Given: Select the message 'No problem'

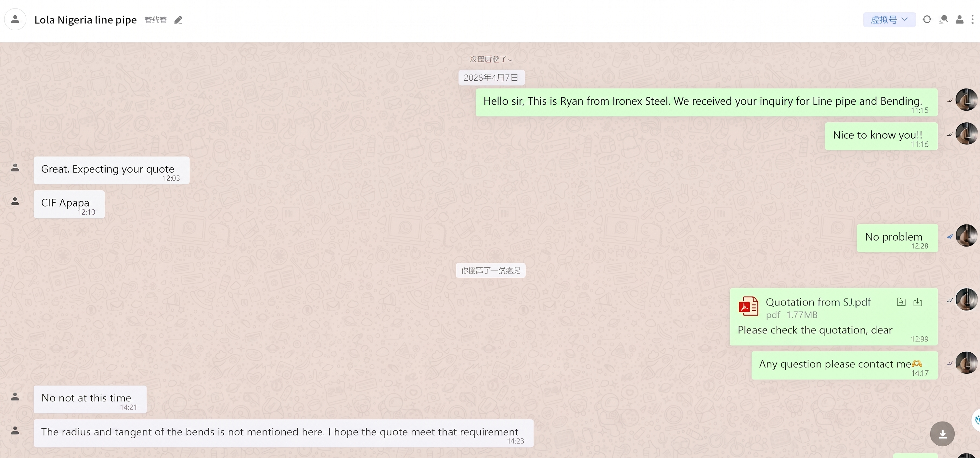Looking at the screenshot, I should (897, 238).
